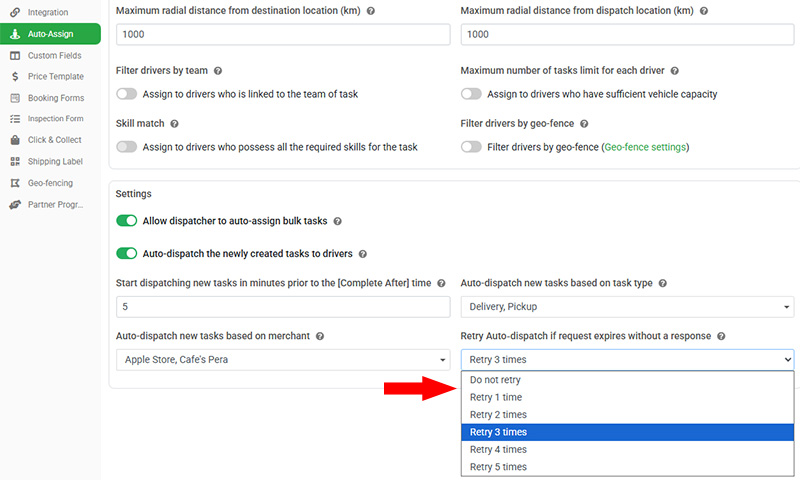Open the Geo-fence settings link
This screenshot has height=480, width=800.
[645, 147]
